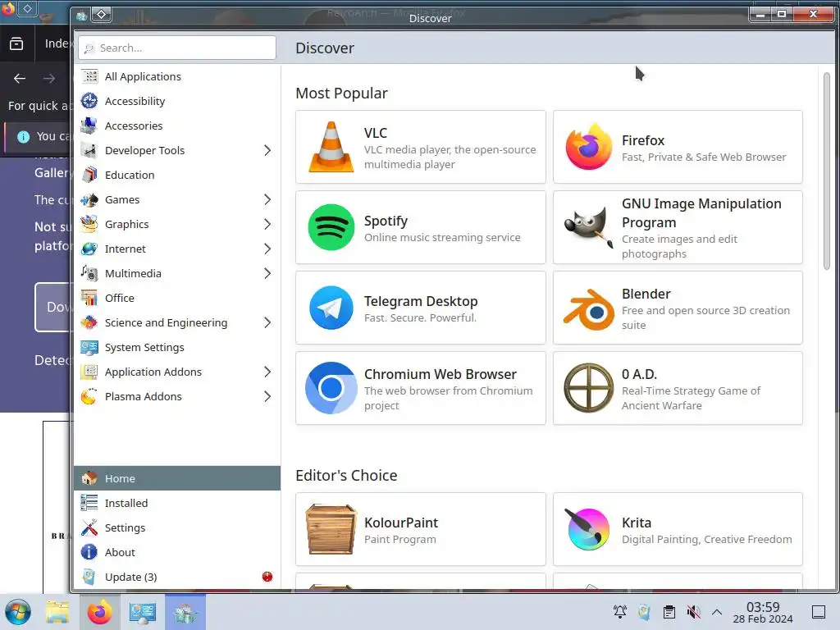Click the muted volume tray icon

click(x=694, y=612)
